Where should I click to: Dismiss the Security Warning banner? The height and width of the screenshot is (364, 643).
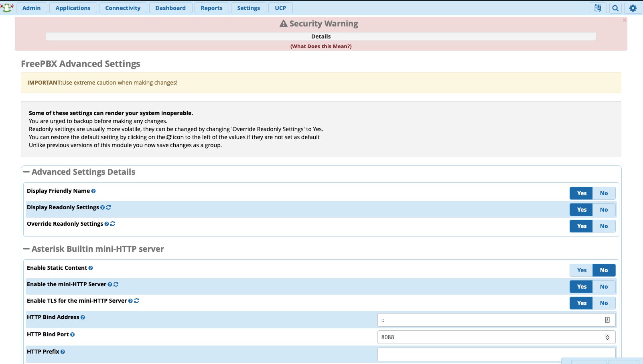coord(624,20)
